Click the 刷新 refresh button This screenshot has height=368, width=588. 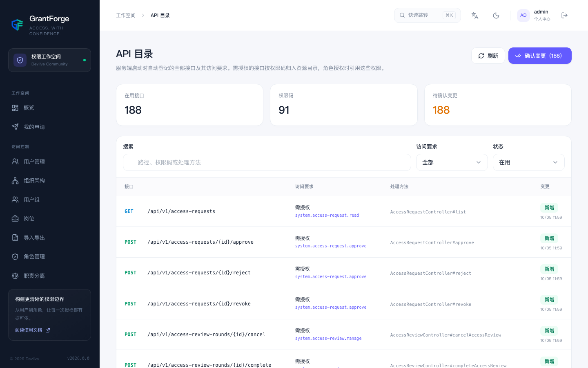(488, 56)
